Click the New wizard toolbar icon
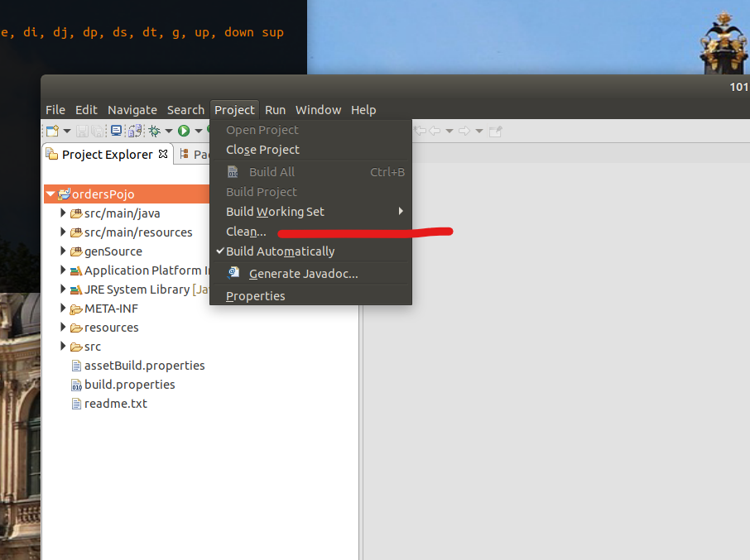The width and height of the screenshot is (750, 560). pyautogui.click(x=53, y=131)
